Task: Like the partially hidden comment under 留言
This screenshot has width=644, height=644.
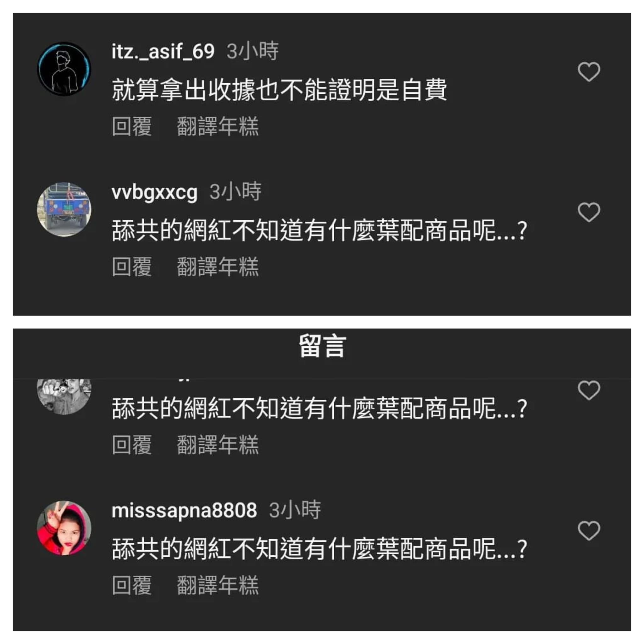Action: click(589, 390)
